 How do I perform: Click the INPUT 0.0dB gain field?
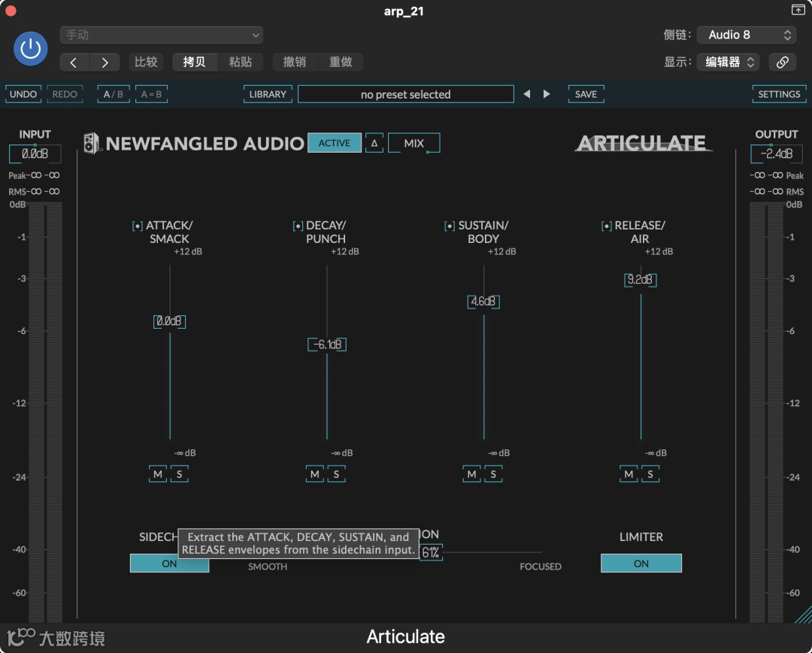(35, 154)
